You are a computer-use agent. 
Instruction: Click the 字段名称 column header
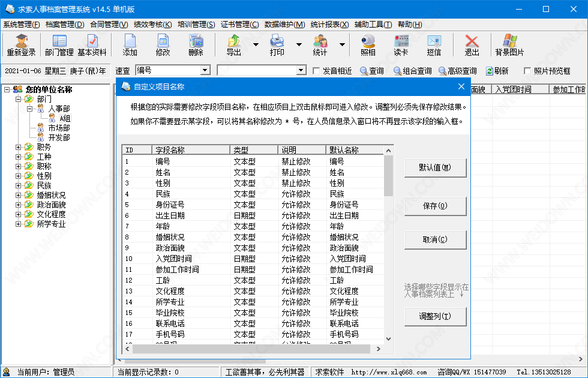pos(191,150)
